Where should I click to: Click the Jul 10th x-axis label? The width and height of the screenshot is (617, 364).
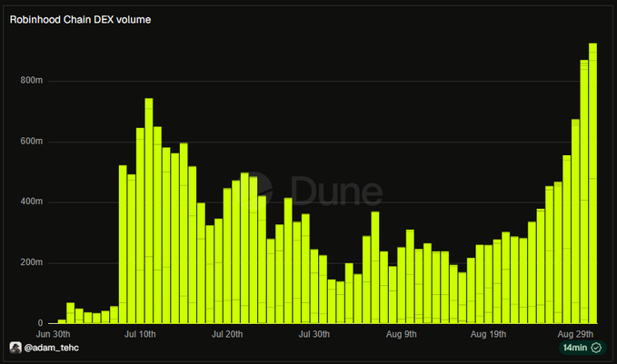pyautogui.click(x=140, y=335)
